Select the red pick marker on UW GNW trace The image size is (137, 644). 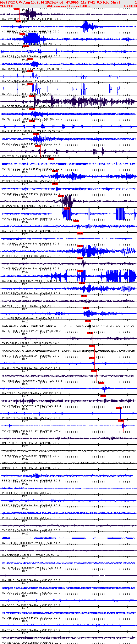click(103, 396)
